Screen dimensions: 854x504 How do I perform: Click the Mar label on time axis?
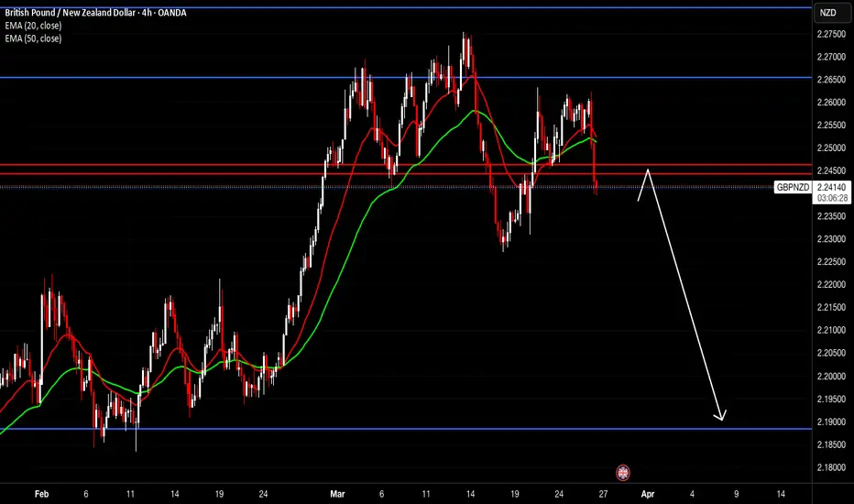click(337, 494)
